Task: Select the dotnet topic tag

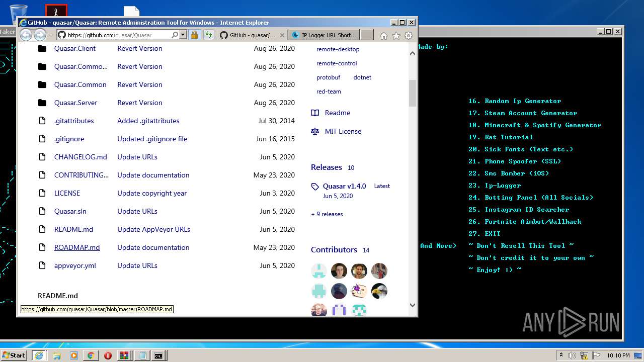Action: pos(362,77)
